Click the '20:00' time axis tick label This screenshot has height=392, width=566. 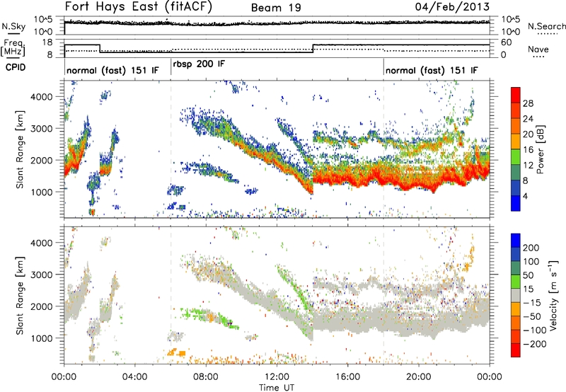418,376
